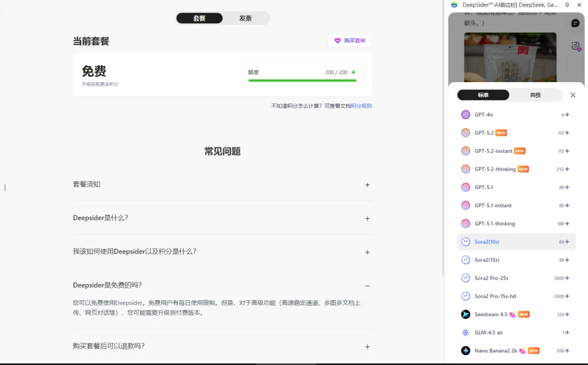
Task: Click the 2000 points cost of Sora2 Pro-25s
Action: 561,278
